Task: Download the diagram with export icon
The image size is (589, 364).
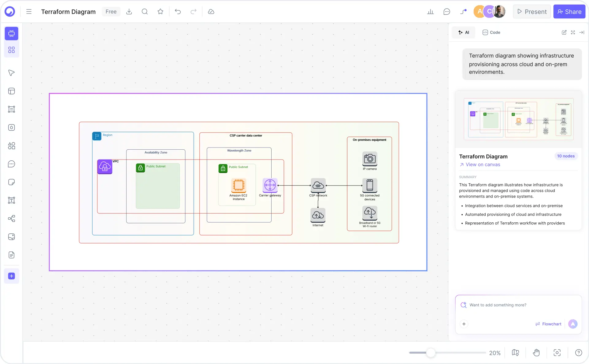Action: click(129, 12)
